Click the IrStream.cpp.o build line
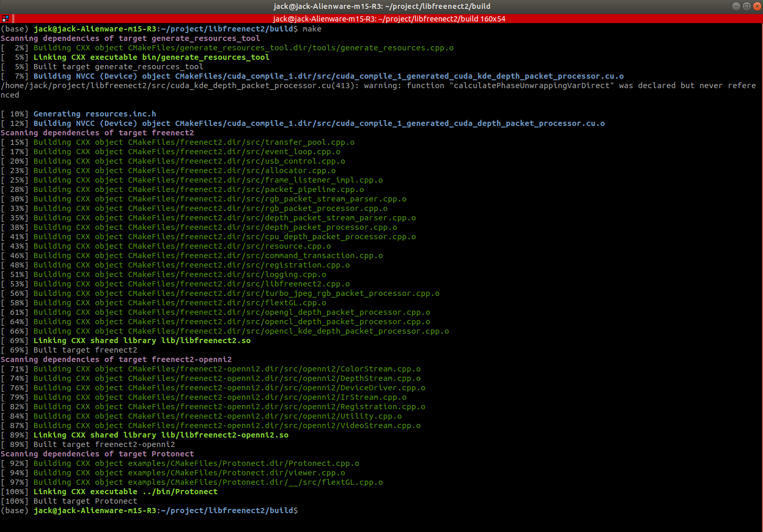This screenshot has height=532, width=763. pyautogui.click(x=204, y=397)
